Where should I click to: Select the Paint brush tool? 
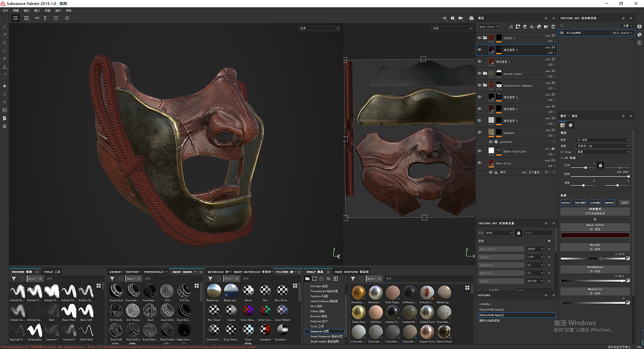tap(5, 27)
